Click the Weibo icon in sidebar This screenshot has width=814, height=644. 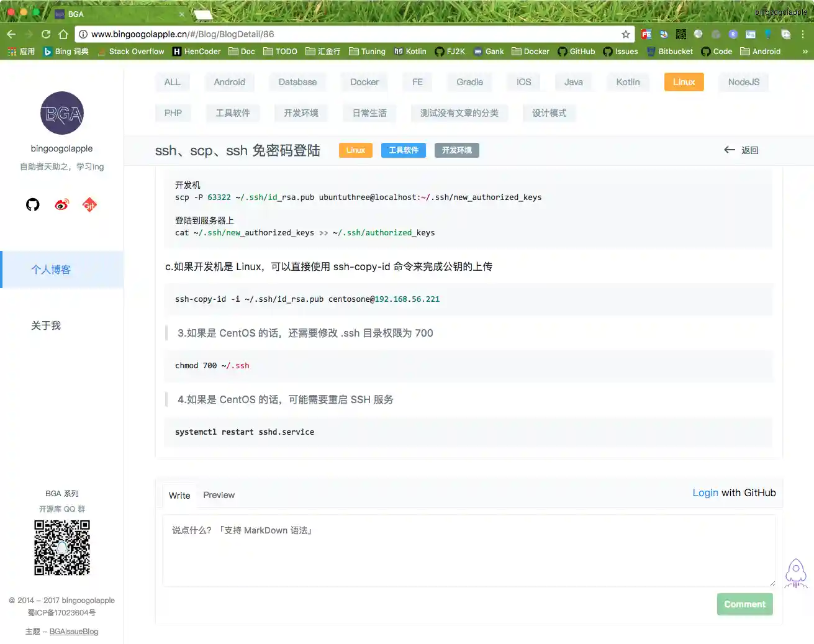tap(61, 204)
